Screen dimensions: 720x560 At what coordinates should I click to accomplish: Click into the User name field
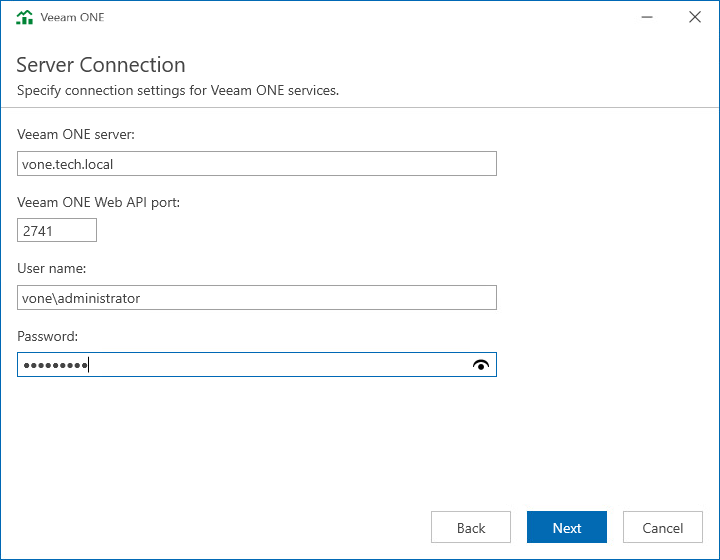[x=257, y=297]
